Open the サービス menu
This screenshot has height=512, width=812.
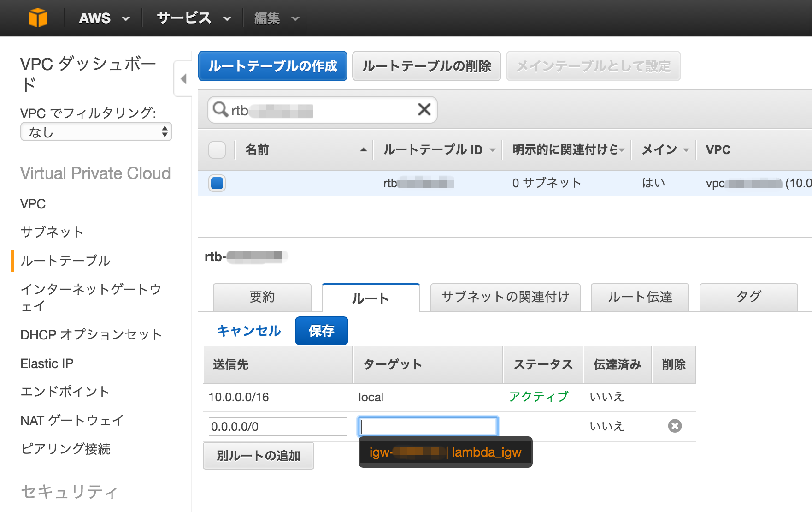(x=194, y=18)
